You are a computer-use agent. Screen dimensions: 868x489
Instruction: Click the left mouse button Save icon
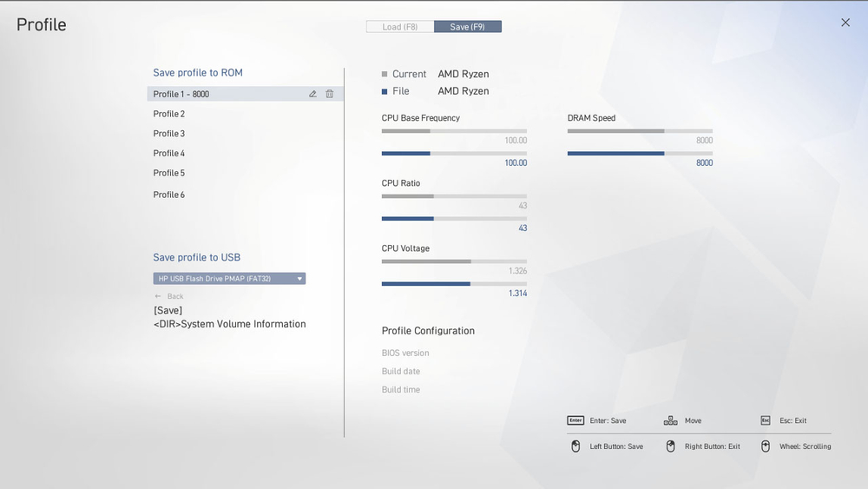point(575,446)
